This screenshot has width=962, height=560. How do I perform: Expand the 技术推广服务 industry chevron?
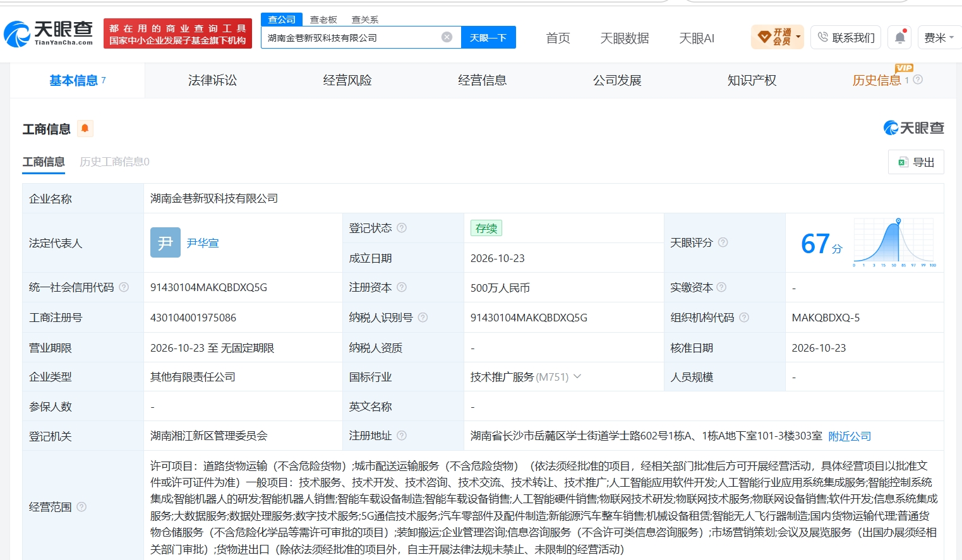click(577, 377)
